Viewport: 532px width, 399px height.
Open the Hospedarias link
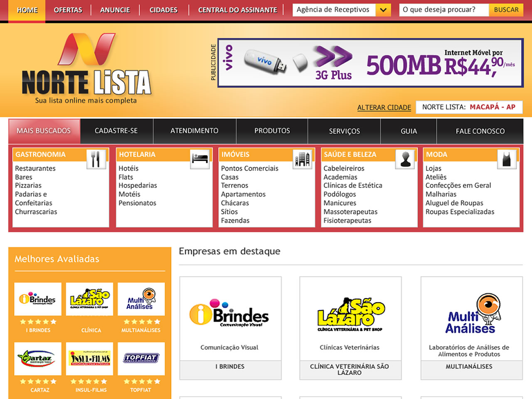click(x=138, y=185)
